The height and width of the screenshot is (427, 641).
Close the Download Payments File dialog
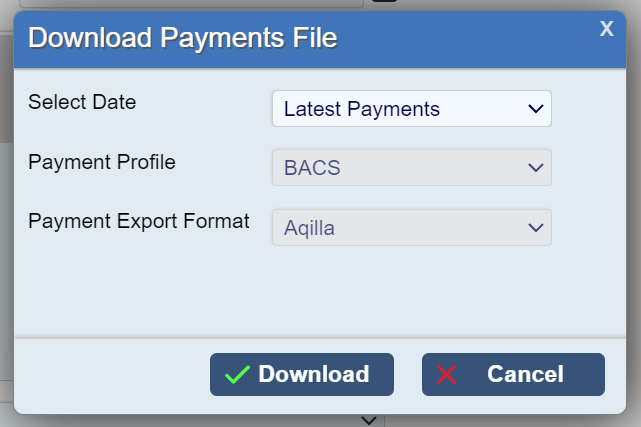point(606,29)
